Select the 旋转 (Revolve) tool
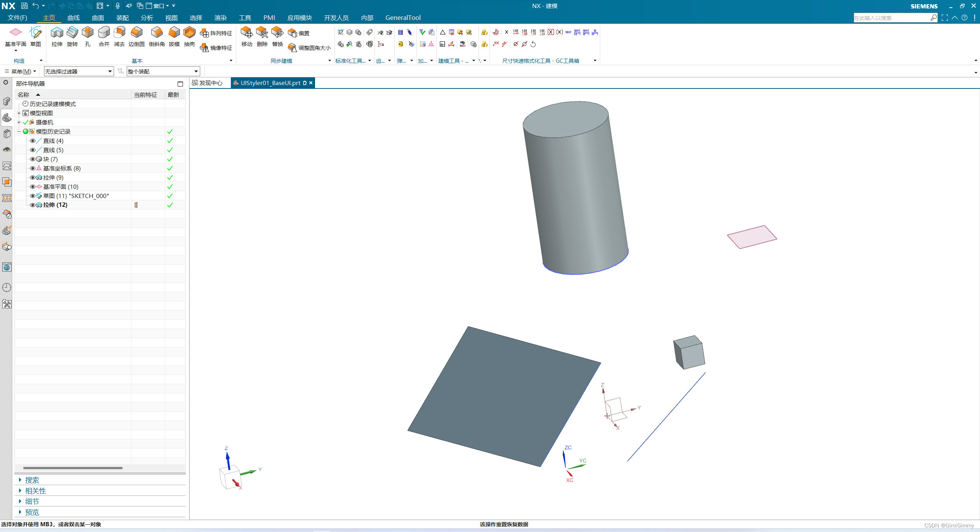 72,36
